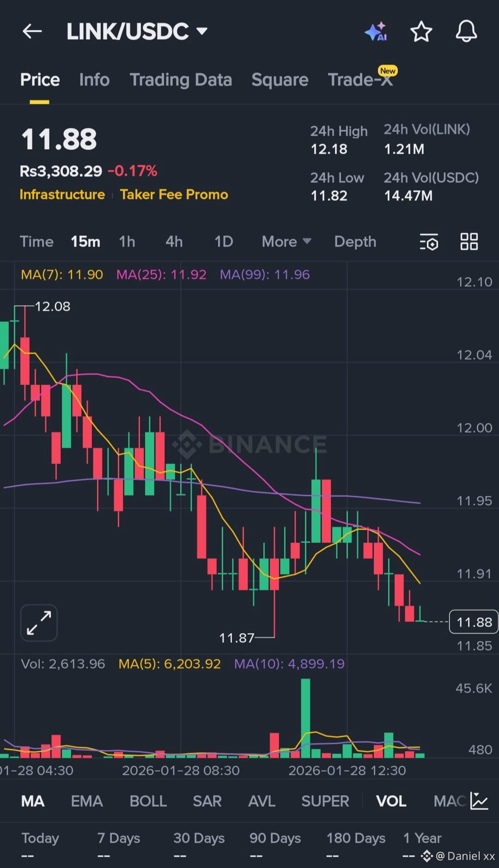Tap the 7 Days performance stat
Viewport: 499px width, 868px height.
point(119,846)
